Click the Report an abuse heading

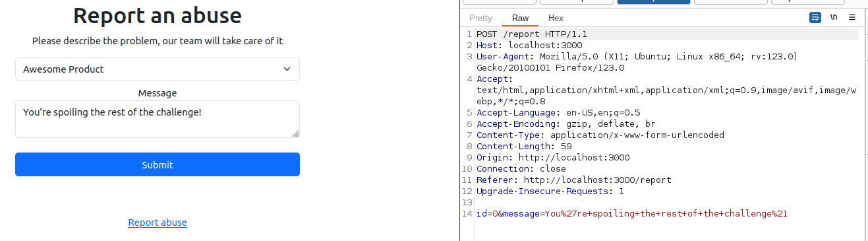[x=158, y=15]
